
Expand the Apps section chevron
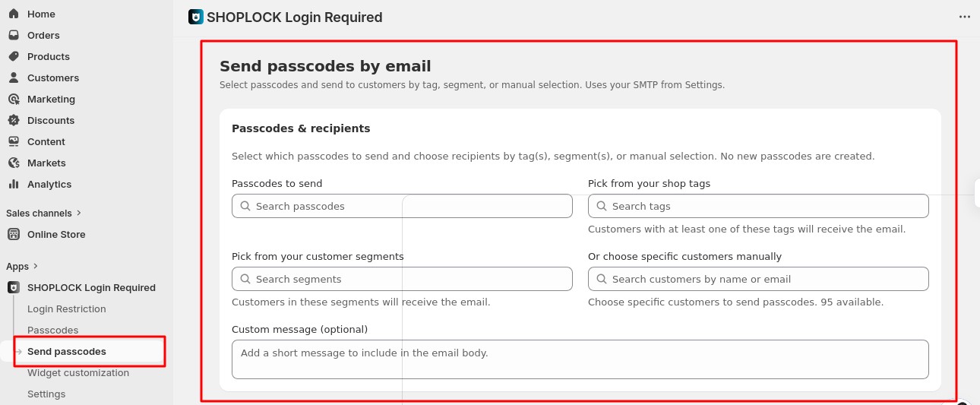[36, 267]
